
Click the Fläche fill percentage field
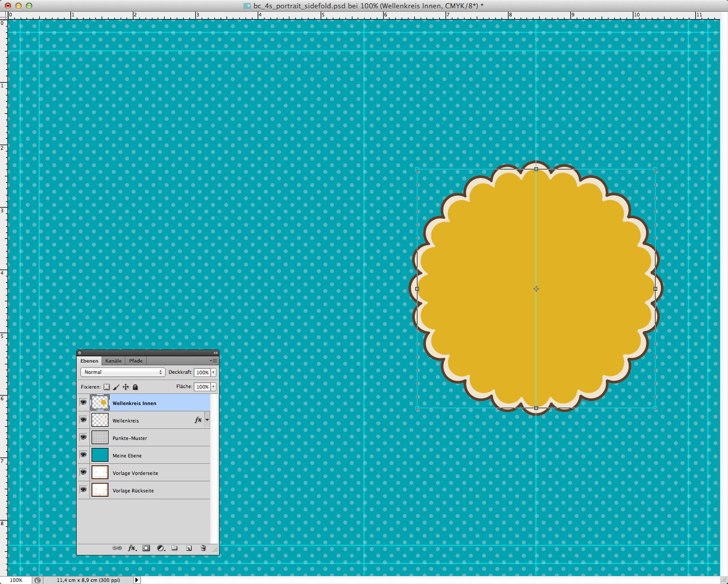point(202,387)
